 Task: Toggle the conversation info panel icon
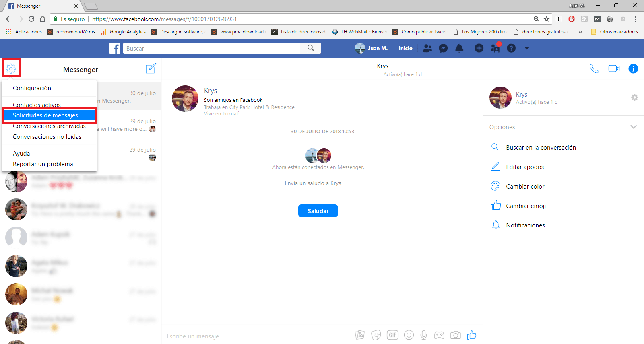point(633,68)
